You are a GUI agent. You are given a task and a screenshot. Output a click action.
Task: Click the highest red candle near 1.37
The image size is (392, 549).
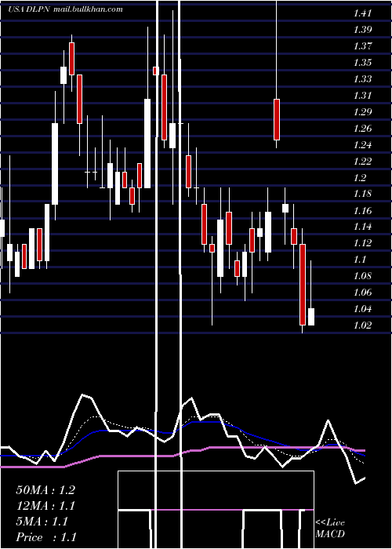pyautogui.click(x=72, y=59)
